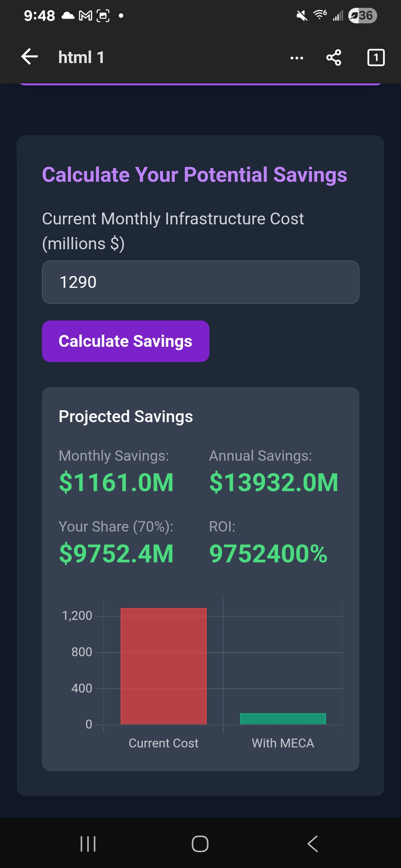Tap the red Current Cost bar
The image size is (401, 868).
point(163,666)
